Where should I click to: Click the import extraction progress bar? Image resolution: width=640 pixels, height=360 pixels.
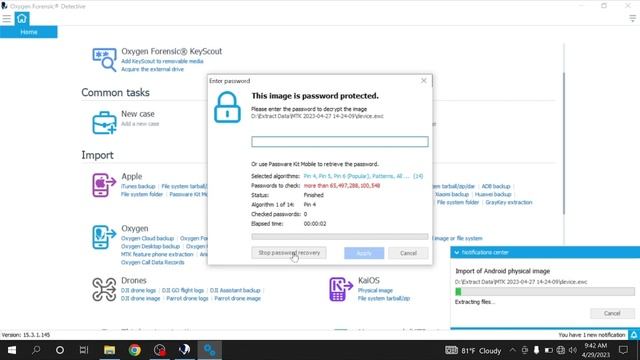point(545,291)
